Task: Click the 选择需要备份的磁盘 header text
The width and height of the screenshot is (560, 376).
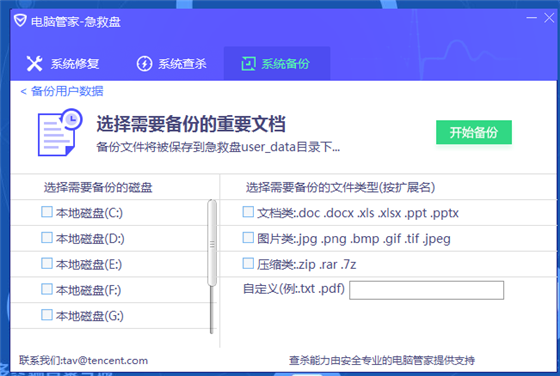Action: 98,187
